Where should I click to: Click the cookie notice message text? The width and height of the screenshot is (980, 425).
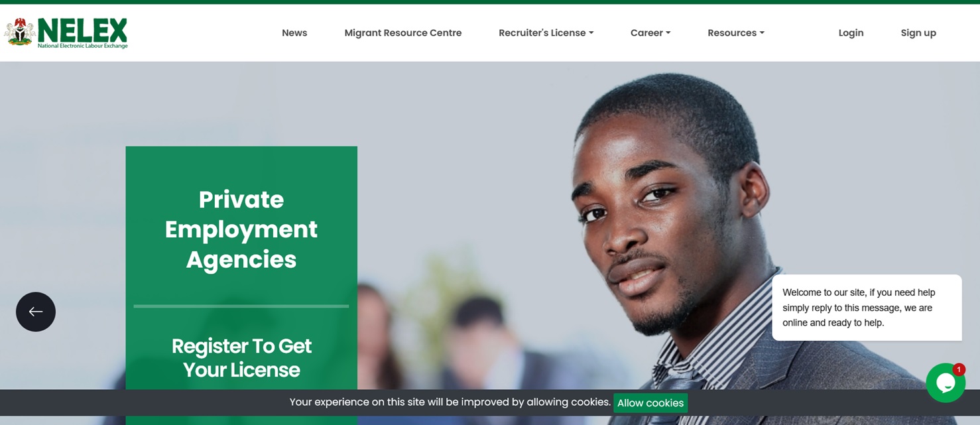point(450,402)
